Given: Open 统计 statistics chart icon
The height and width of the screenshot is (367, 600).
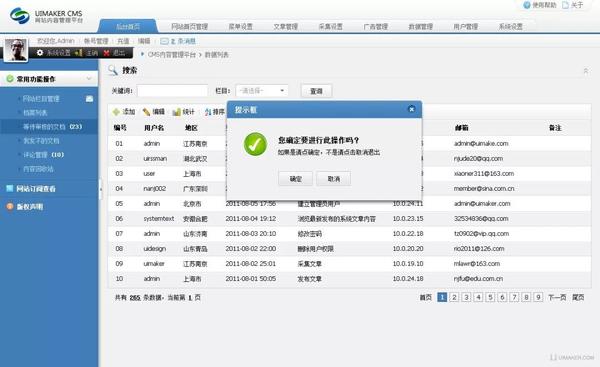Looking at the screenshot, I should tap(176, 112).
